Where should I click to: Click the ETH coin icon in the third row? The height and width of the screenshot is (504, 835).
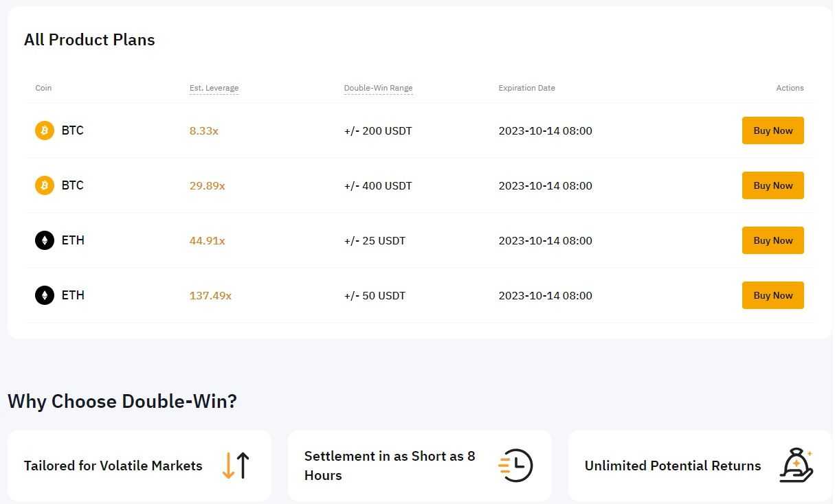pyautogui.click(x=44, y=240)
